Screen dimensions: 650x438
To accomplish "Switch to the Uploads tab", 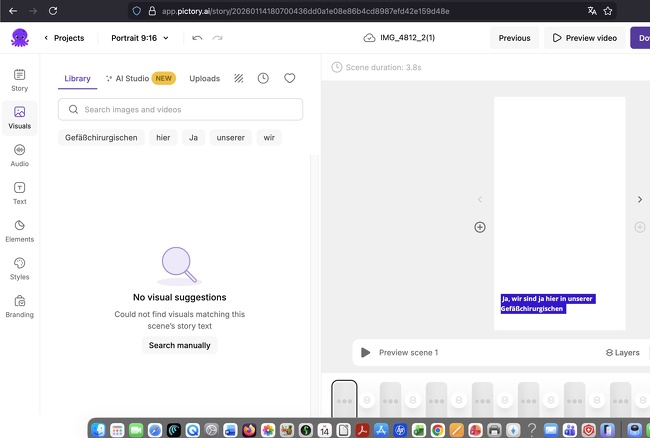I will (x=205, y=78).
